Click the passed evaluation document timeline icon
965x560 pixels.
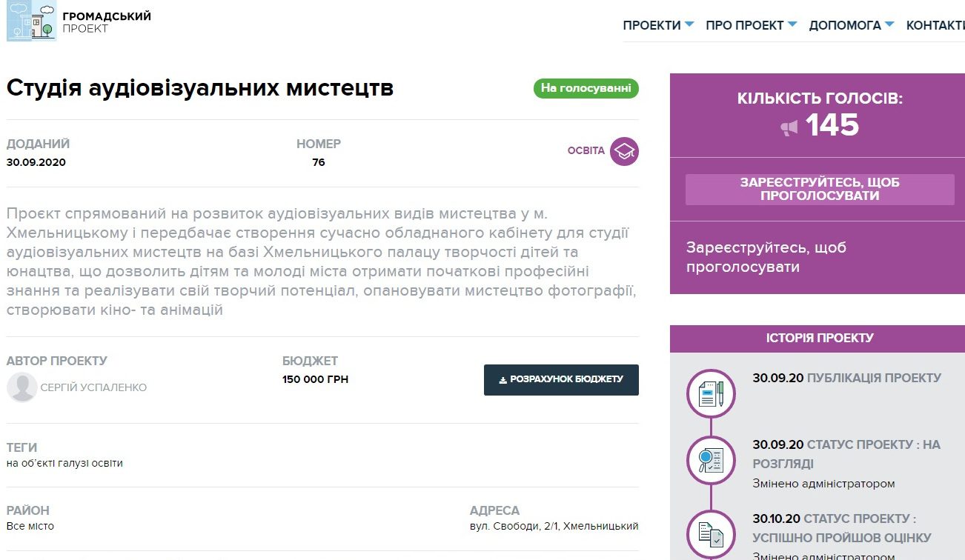coord(711,533)
